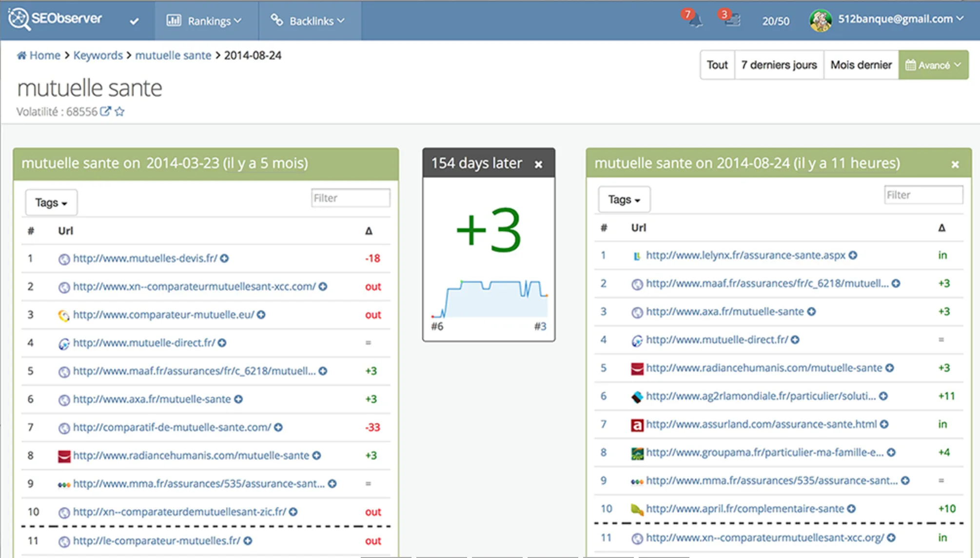
Task: Click the plus icon next to axa.fr/mutuelle-sante in the 2014-03-23 panel
Action: (238, 399)
